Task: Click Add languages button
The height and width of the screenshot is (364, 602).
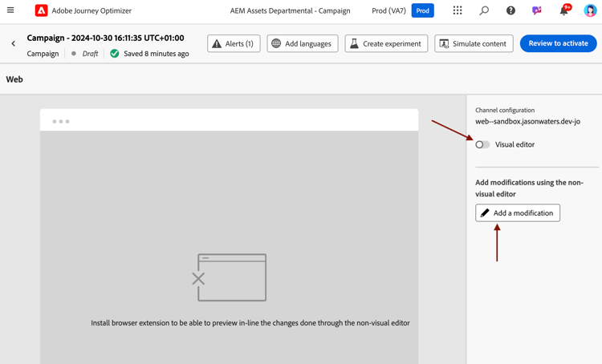Action: coord(303,44)
